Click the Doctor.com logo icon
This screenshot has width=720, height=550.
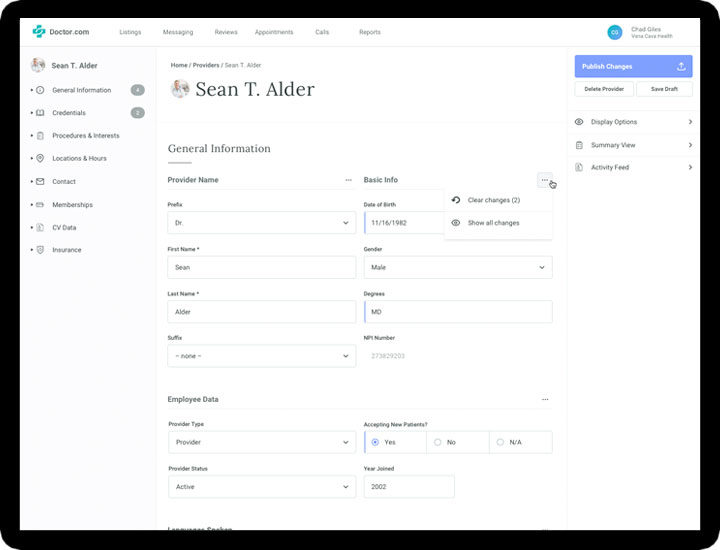[39, 32]
